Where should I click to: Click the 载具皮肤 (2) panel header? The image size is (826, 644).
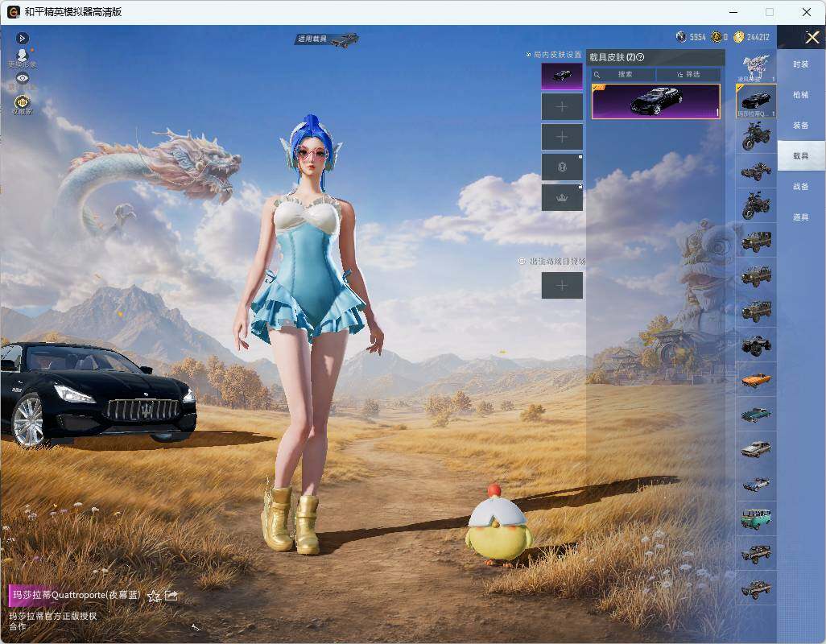[656, 57]
